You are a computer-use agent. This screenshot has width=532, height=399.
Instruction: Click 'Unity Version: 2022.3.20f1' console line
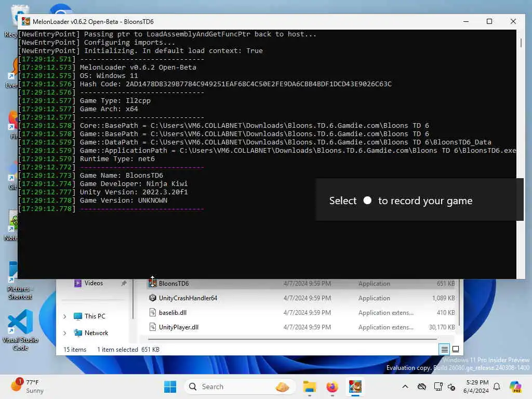(x=134, y=192)
